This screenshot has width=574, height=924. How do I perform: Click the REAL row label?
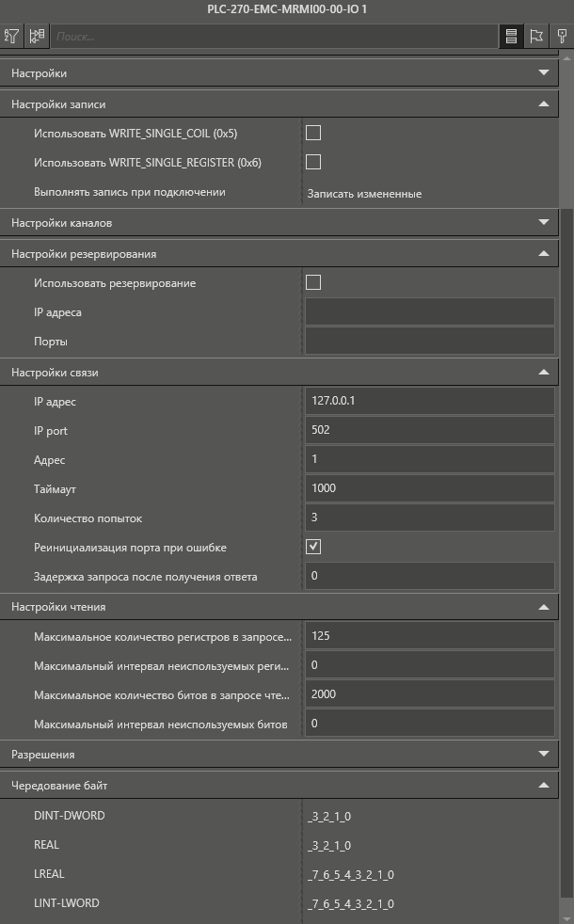(x=46, y=844)
